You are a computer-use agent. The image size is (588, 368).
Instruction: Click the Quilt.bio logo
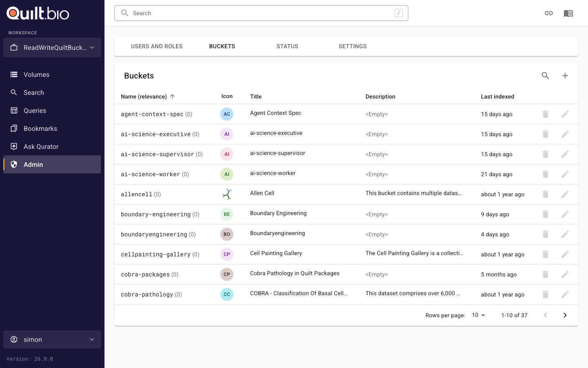coord(38,13)
